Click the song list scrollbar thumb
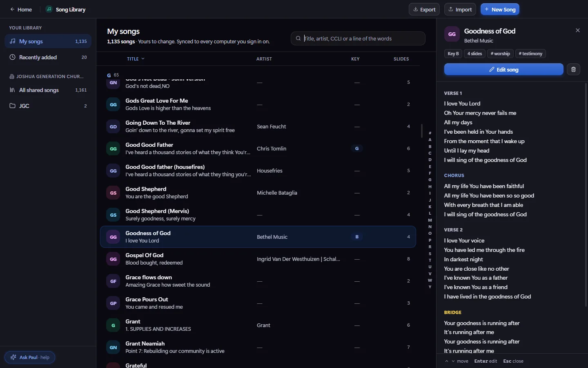This screenshot has height=368, width=588. (x=421, y=131)
